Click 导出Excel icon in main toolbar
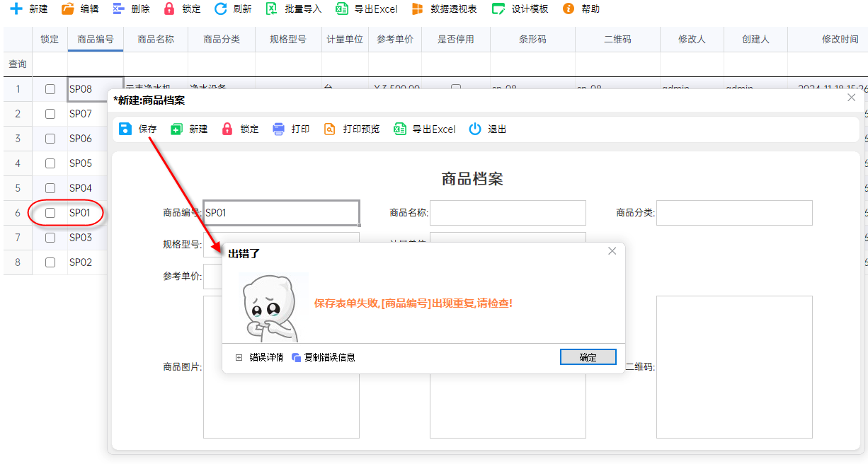This screenshot has height=464, width=868. pyautogui.click(x=341, y=8)
